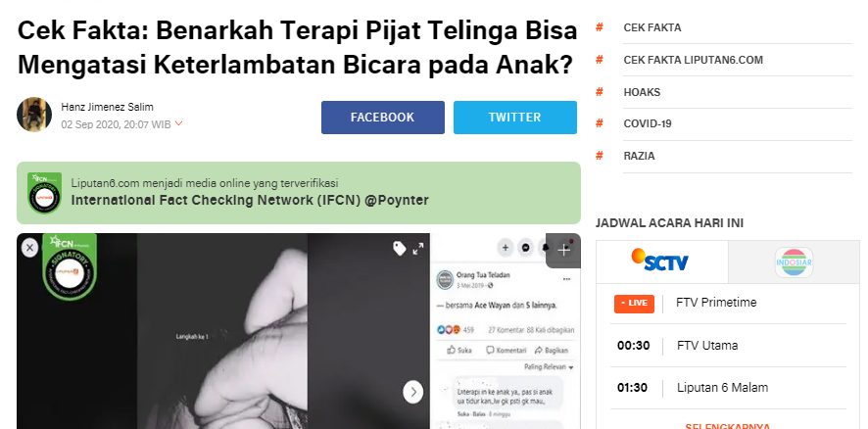The height and width of the screenshot is (429, 868).
Task: Click the IFCN signatory badge in the green banner
Action: (x=44, y=193)
